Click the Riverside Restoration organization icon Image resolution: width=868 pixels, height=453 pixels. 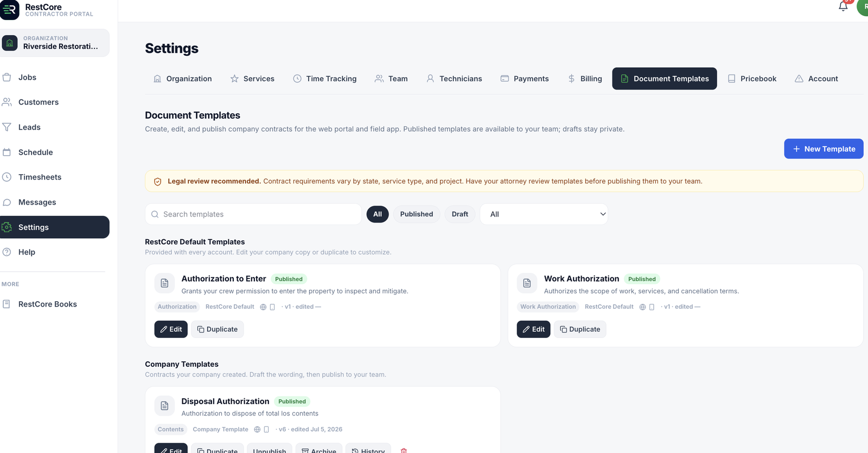10,42
